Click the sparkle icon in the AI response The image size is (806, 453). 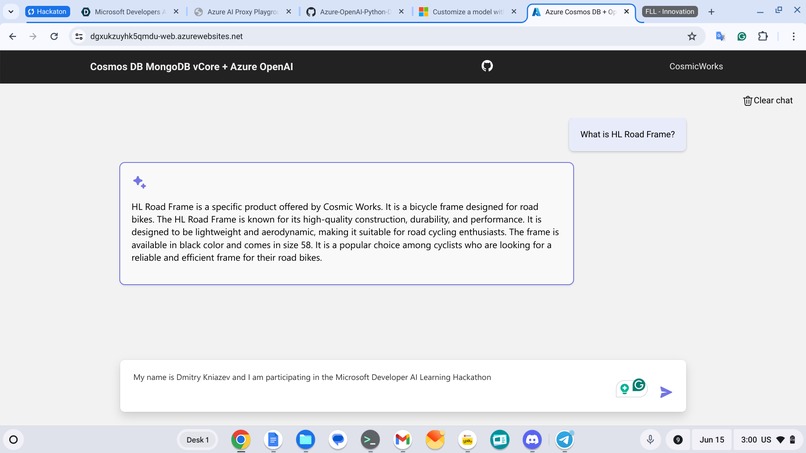139,182
